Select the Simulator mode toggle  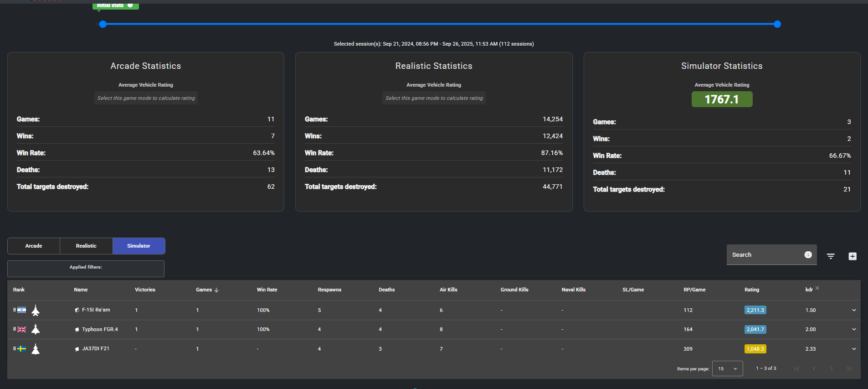pos(139,246)
